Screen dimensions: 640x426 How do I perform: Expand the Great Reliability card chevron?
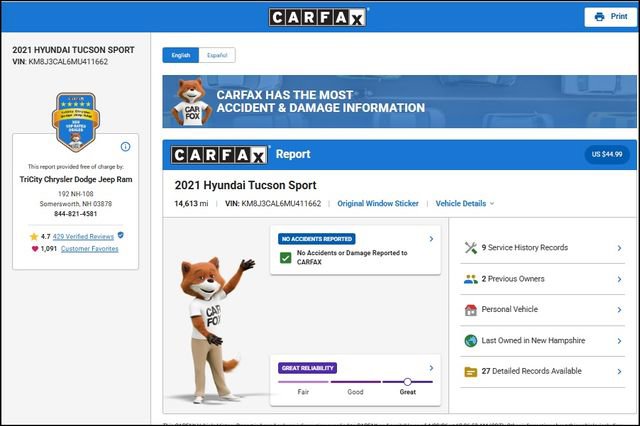click(431, 368)
